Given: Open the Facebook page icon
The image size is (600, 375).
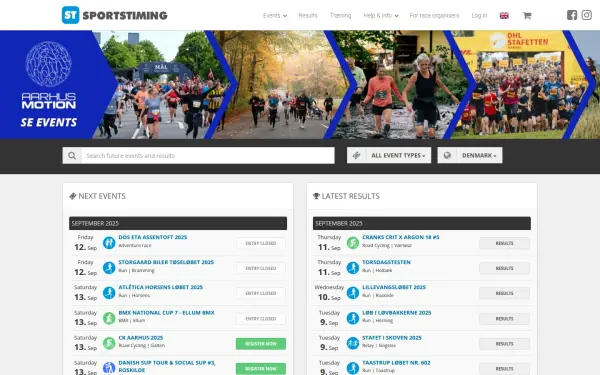Looking at the screenshot, I should [x=572, y=15].
